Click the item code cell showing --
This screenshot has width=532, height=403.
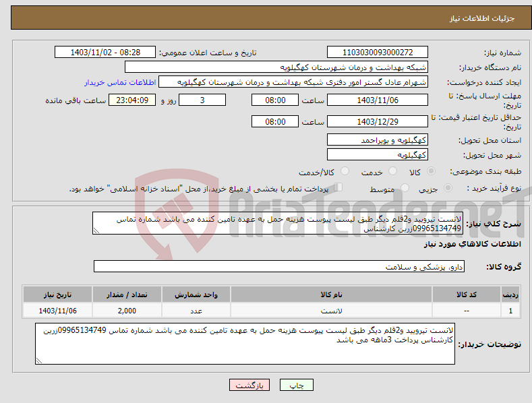click(x=467, y=311)
